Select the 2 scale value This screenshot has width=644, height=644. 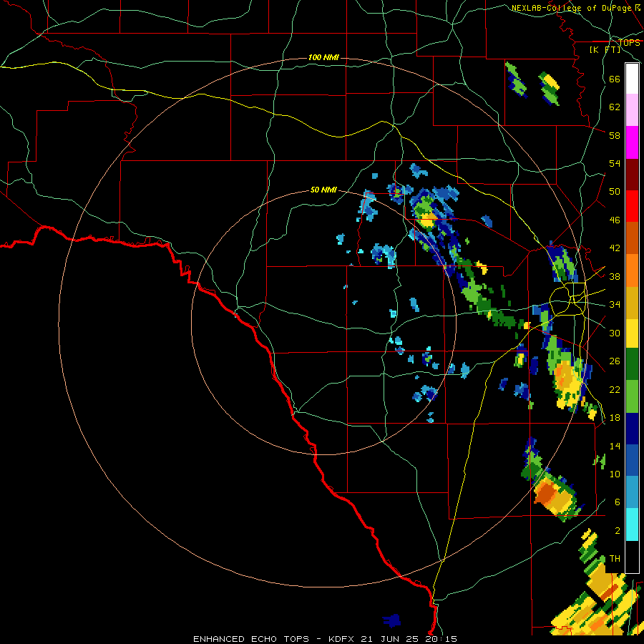point(617,531)
